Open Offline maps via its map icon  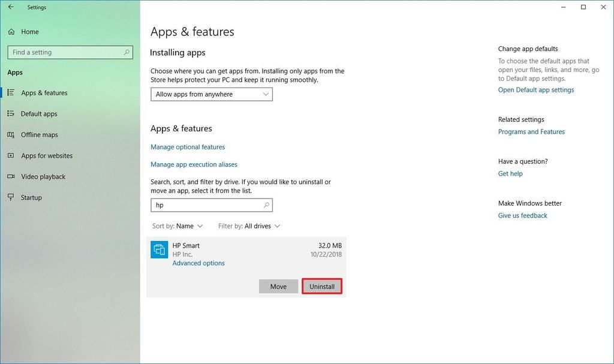point(10,134)
